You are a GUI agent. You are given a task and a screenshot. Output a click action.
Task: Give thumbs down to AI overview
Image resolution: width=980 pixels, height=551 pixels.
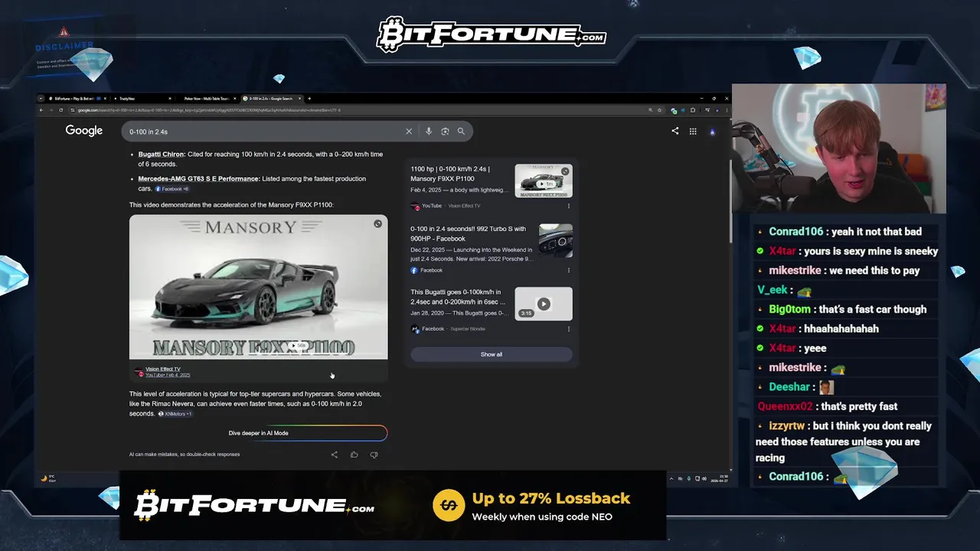click(x=374, y=455)
